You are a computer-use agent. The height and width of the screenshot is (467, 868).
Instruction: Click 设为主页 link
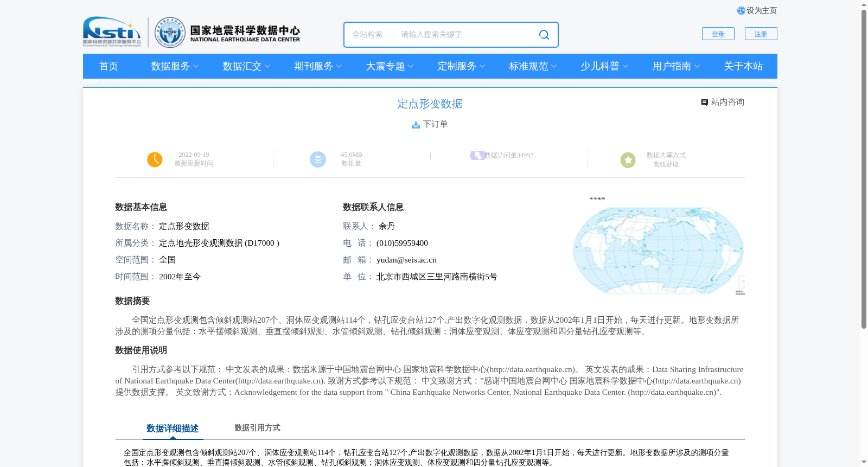point(762,11)
